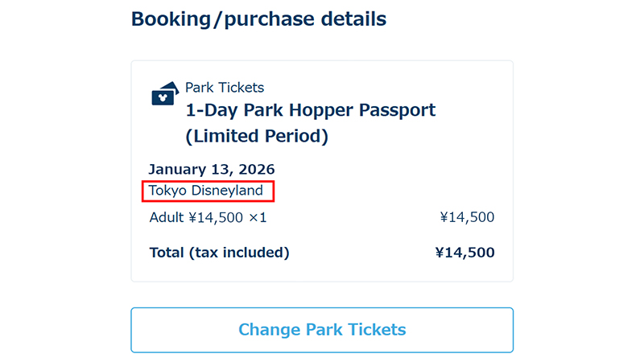Click the (tax included) note
Viewport: 644px width, 362px height.
[x=239, y=253]
